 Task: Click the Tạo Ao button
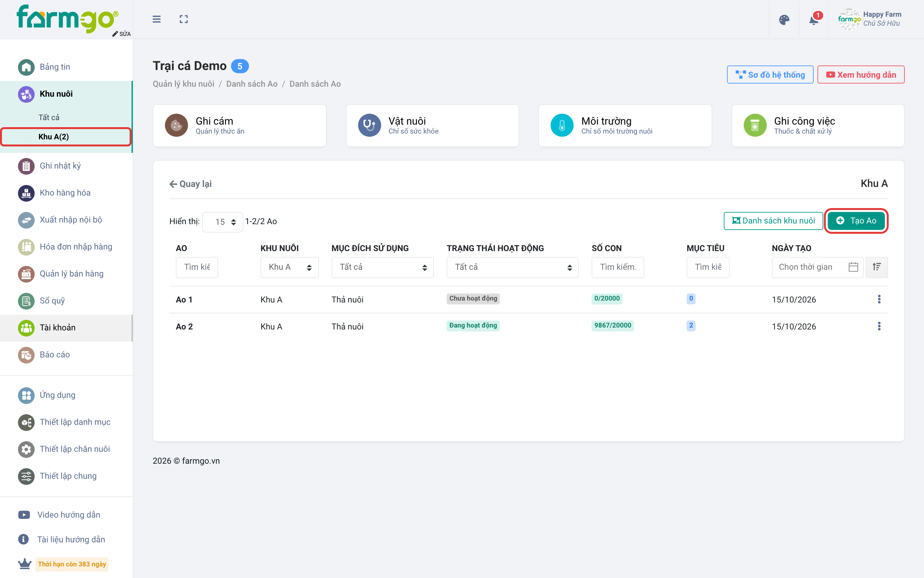856,221
